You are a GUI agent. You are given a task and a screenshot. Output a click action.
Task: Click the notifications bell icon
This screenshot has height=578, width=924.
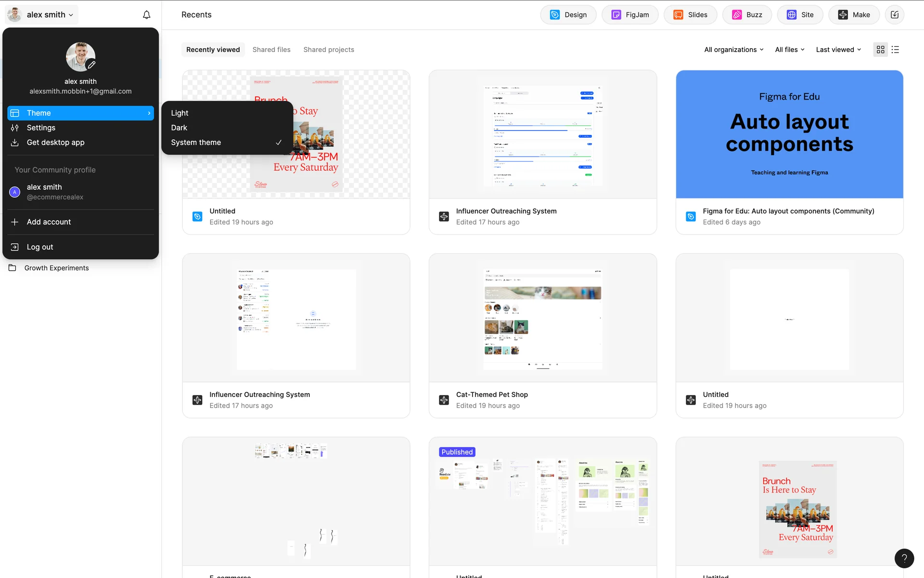146,15
